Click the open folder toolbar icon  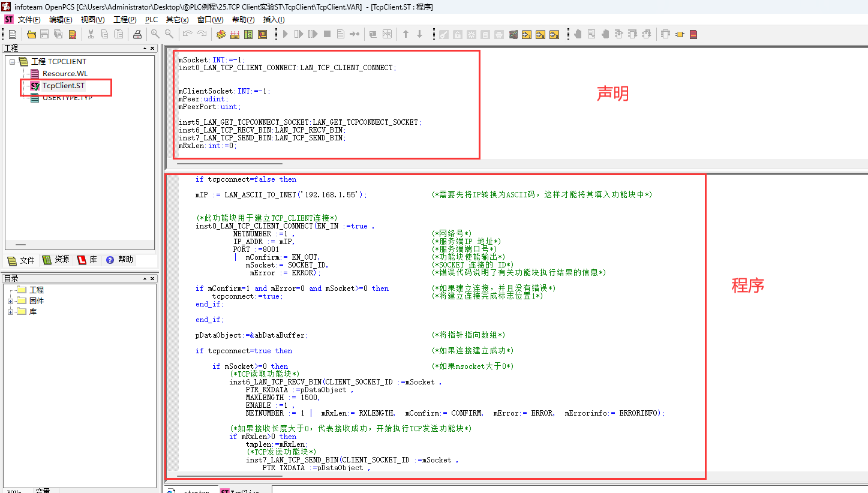pos(31,34)
